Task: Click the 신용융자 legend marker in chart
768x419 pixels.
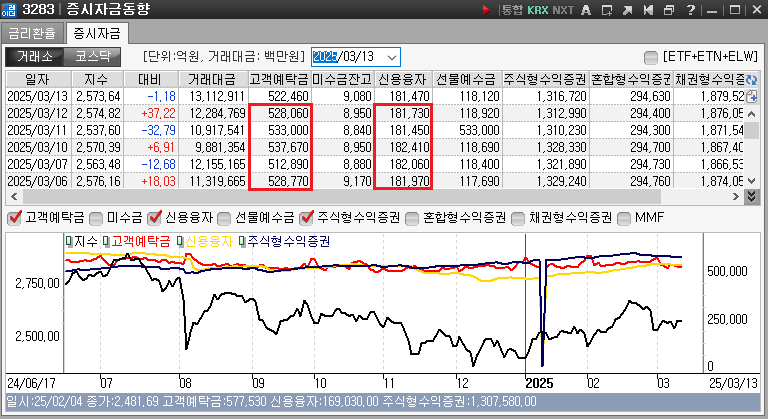Action: (180, 241)
